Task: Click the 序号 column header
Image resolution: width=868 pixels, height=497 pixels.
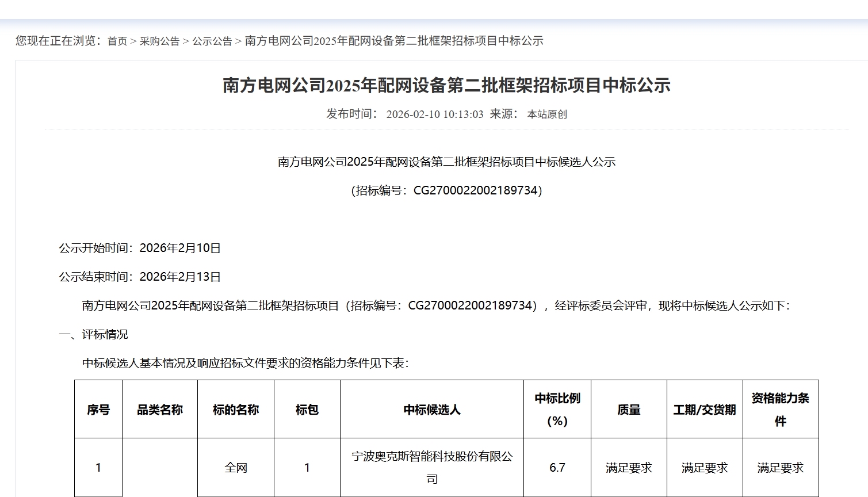Action: [98, 410]
